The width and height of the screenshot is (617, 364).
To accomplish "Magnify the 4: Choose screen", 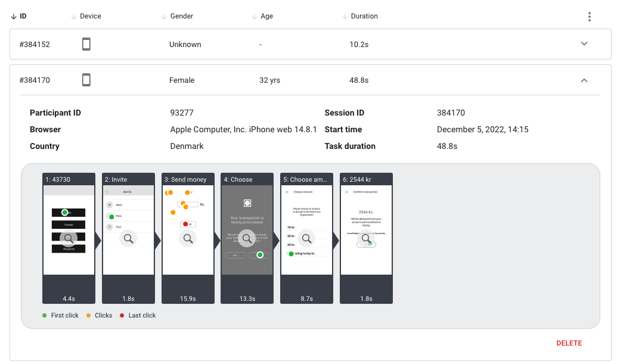I will (x=247, y=238).
